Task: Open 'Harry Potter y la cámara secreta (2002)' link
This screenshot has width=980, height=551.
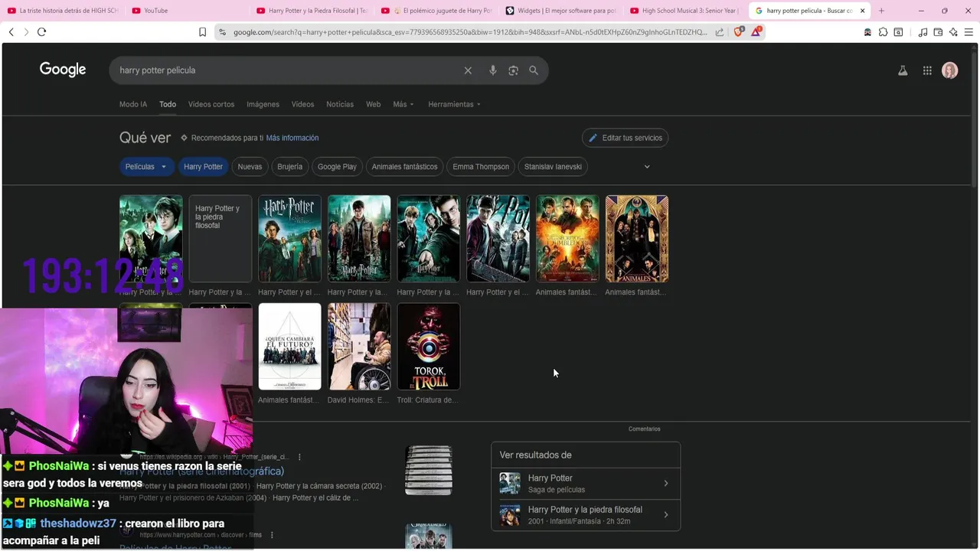Action: pos(319,486)
